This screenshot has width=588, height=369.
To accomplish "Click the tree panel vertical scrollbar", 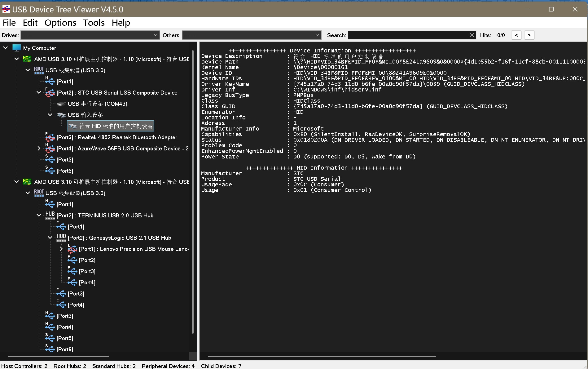I will tap(193, 191).
